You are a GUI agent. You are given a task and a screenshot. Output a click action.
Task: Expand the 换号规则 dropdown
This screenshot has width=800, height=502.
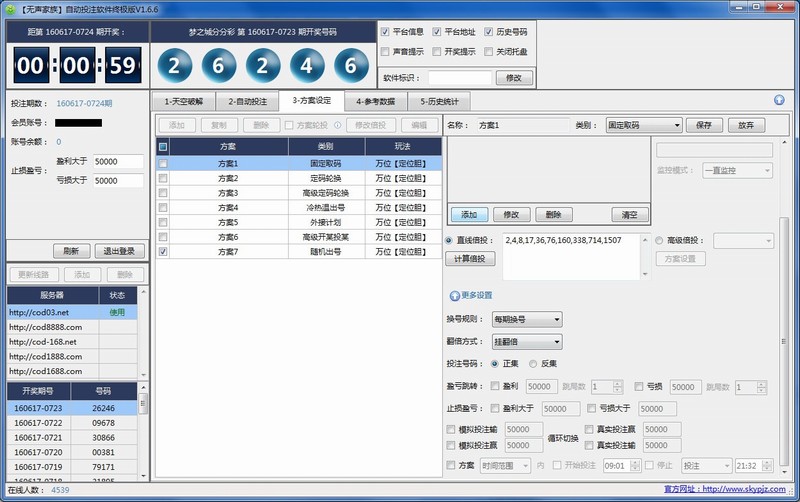[x=526, y=320]
